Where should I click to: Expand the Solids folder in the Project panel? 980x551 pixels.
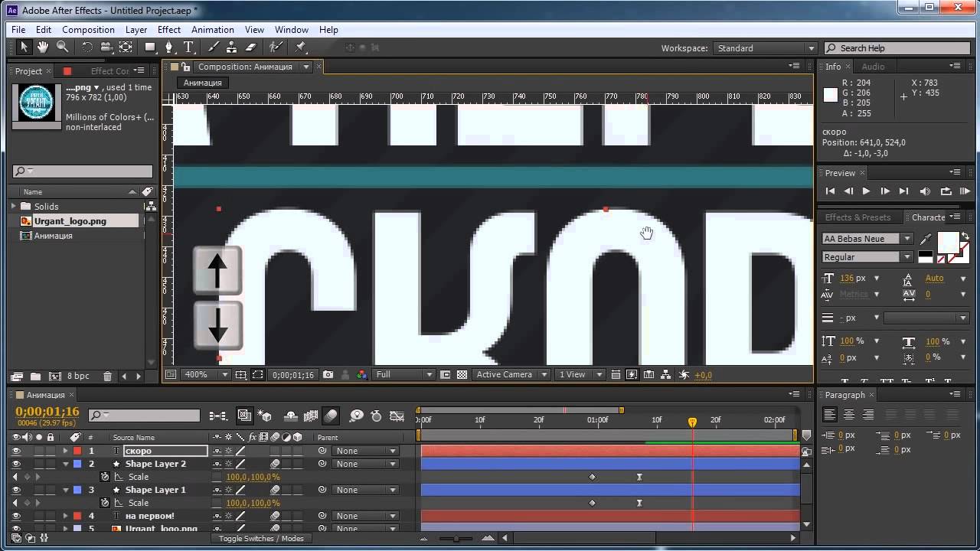13,207
